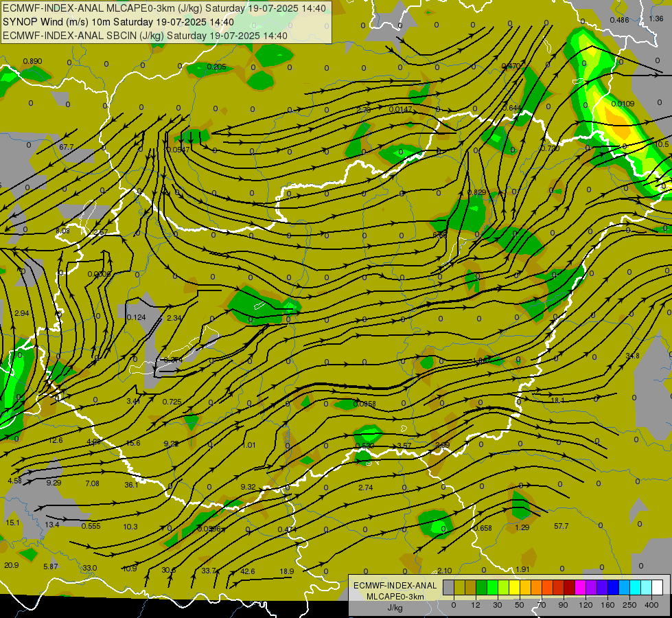
Task: Click the map value 0.486
Action: (x=619, y=20)
